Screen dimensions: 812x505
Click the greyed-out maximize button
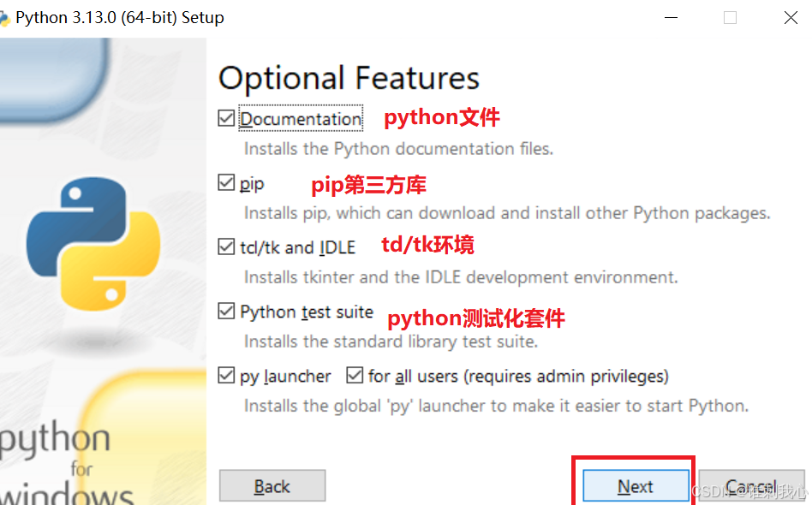(730, 18)
